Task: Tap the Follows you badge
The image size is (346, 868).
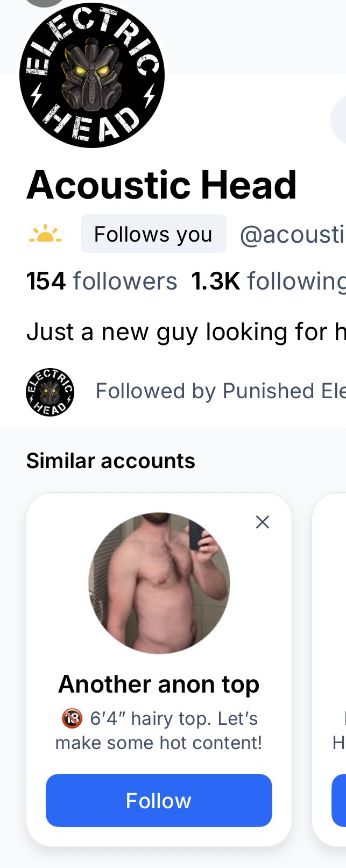Action: [x=153, y=234]
